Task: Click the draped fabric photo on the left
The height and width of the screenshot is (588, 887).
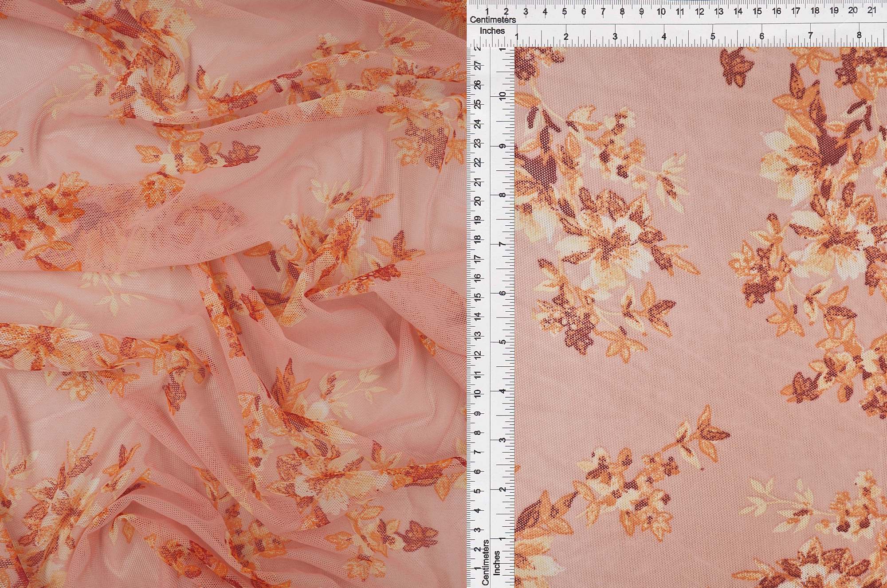Action: point(233,294)
